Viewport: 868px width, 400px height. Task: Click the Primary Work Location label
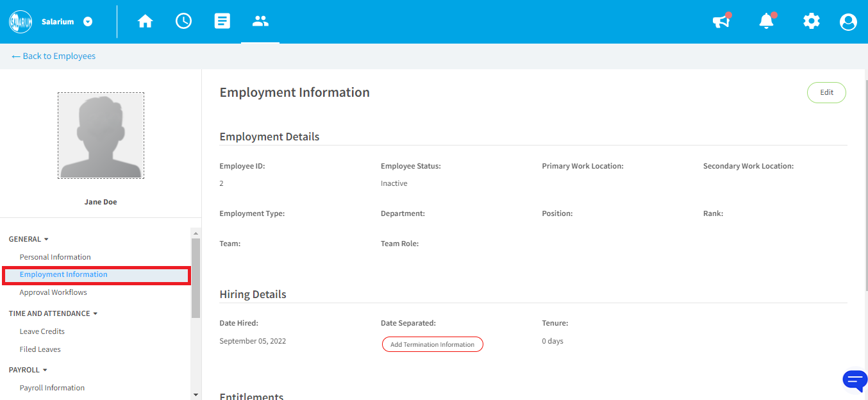click(x=583, y=166)
